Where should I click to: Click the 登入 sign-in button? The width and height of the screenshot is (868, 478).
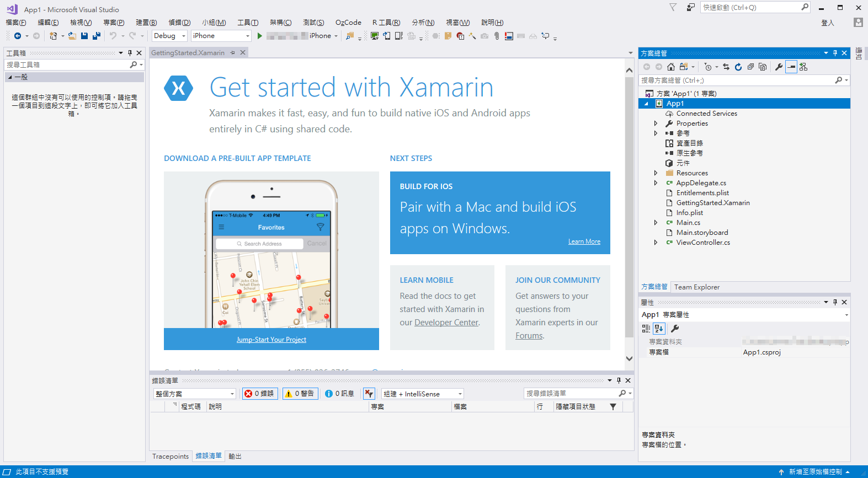[828, 23]
